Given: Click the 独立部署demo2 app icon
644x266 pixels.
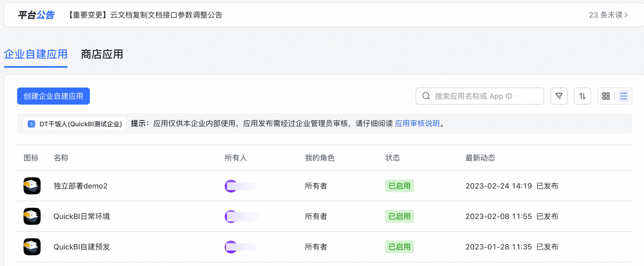Looking at the screenshot, I should (32, 185).
